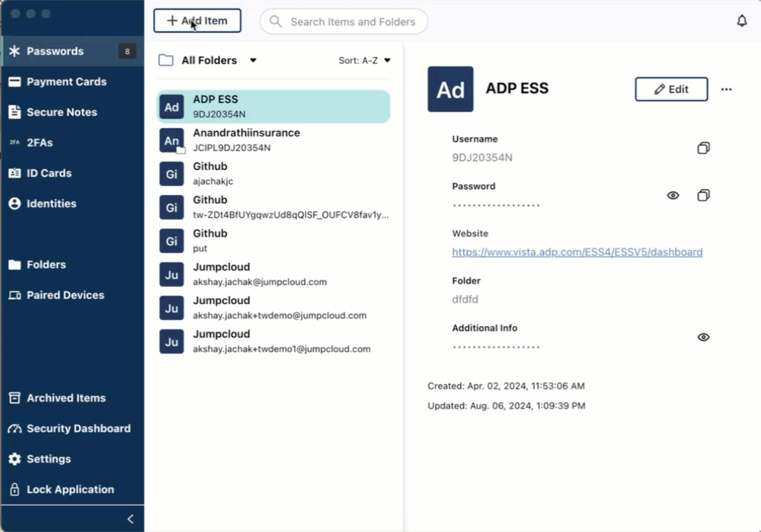Open the All Folders dropdown

tap(209, 60)
